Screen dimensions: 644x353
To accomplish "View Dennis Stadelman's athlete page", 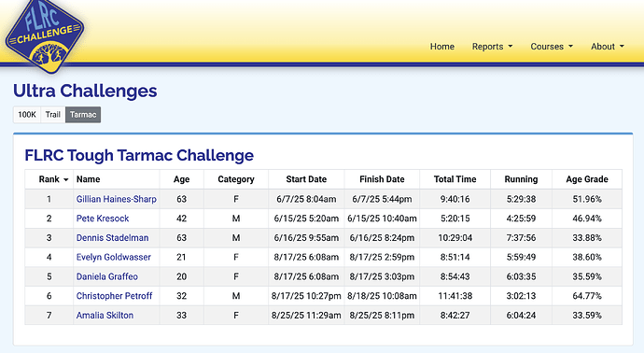I will tap(113, 237).
